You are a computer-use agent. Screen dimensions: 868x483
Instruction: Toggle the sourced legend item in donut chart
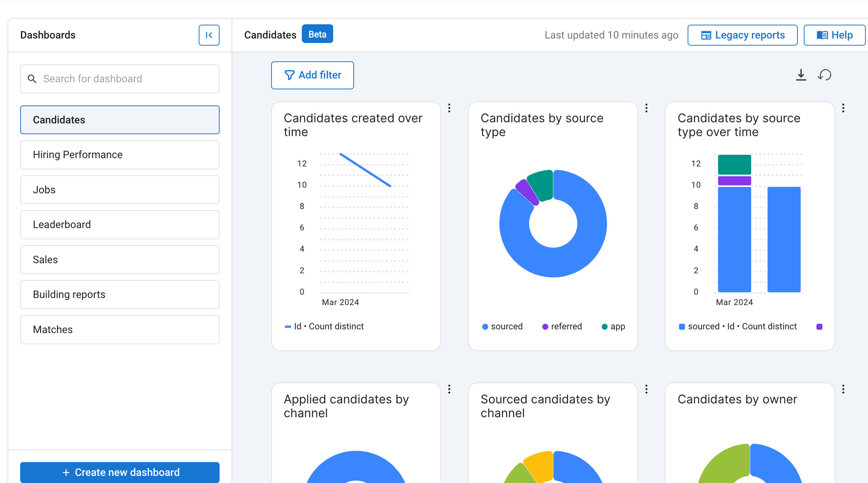click(502, 326)
